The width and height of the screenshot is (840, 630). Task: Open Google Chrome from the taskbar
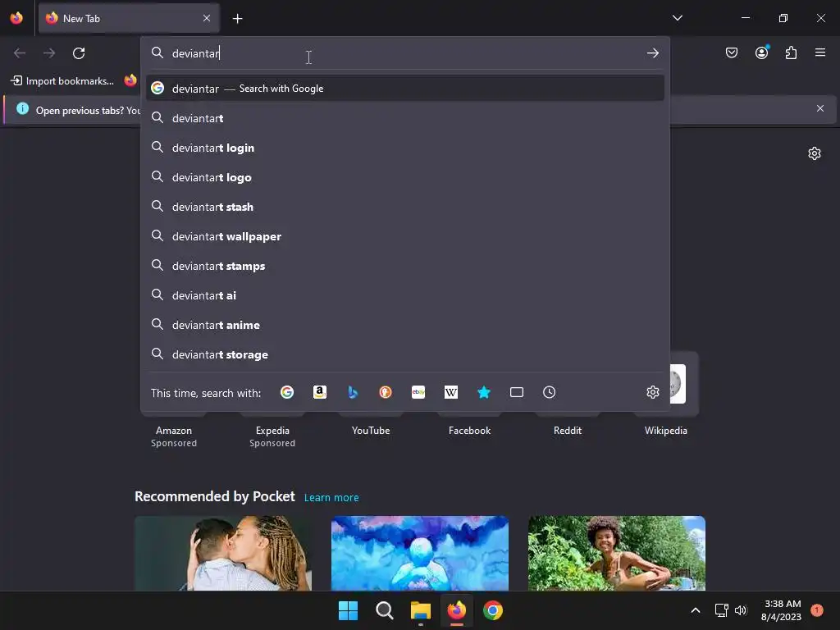(x=493, y=610)
